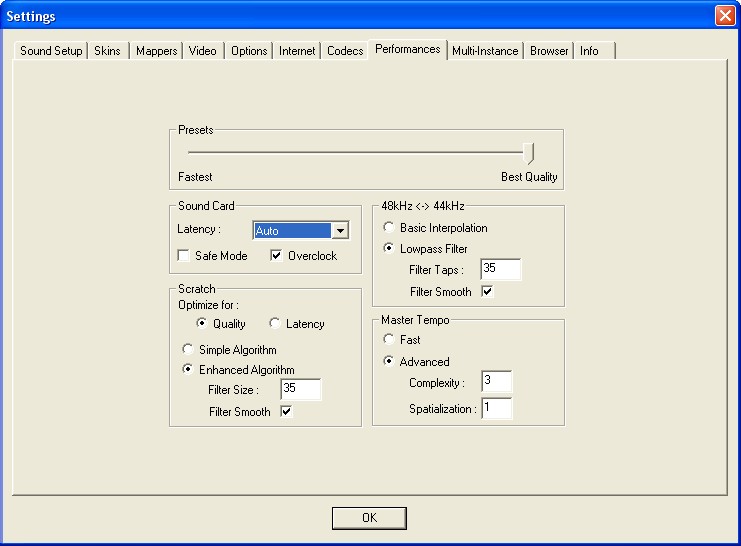This screenshot has width=741, height=546.
Task: Close the Settings dialog window
Action: (724, 16)
